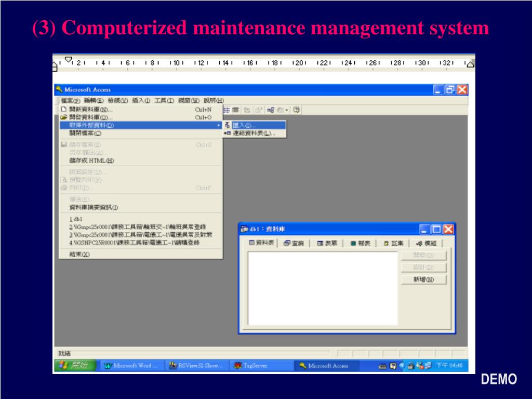Open the New Object dropdown arrow in toolbar

coord(287,110)
